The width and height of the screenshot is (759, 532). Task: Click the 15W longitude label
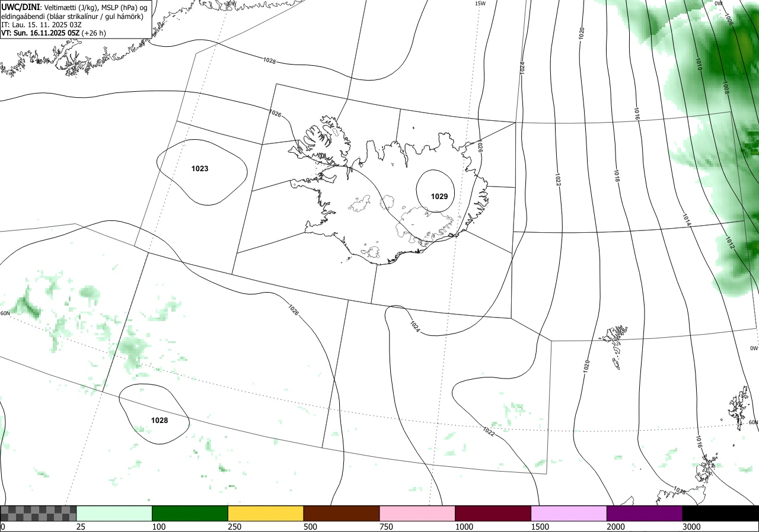pos(480,4)
